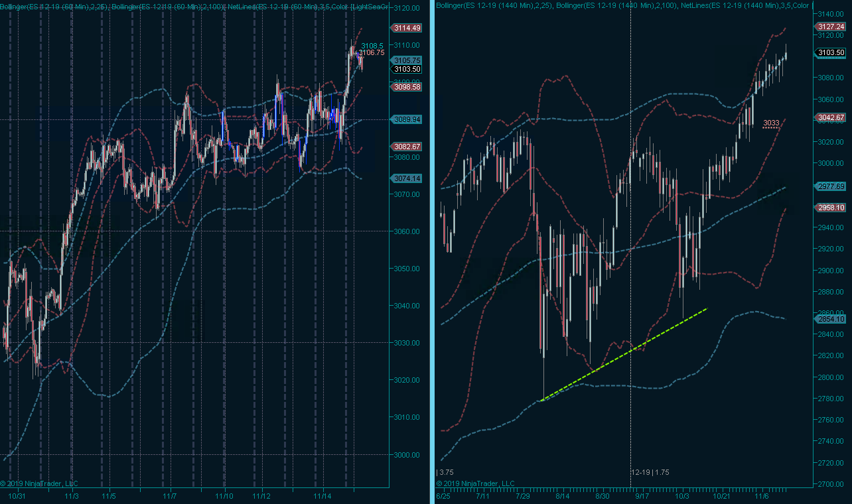852x504 pixels.
Task: Click the 60 Min Bollinger indicator label
Action: click(194, 5)
